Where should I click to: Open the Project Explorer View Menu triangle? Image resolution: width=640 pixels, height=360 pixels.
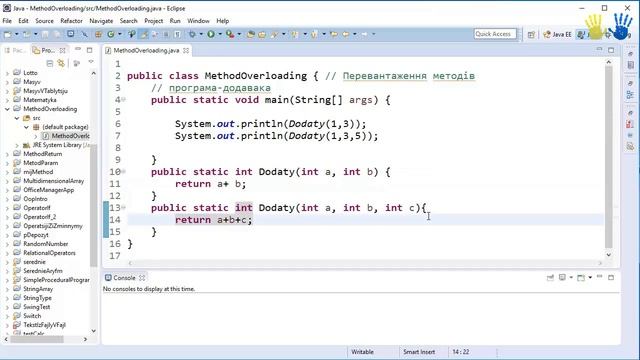[91, 62]
